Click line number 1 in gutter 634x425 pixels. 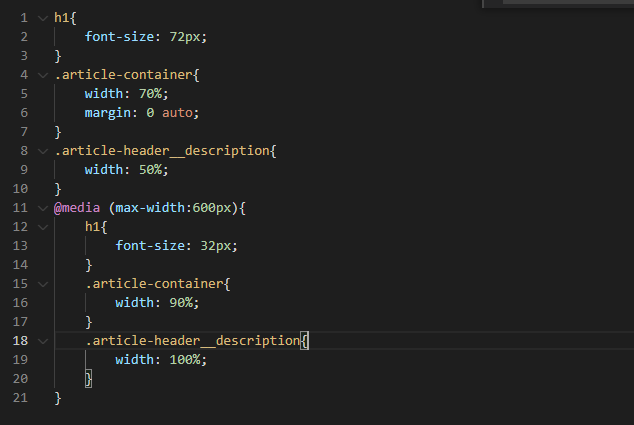point(24,18)
